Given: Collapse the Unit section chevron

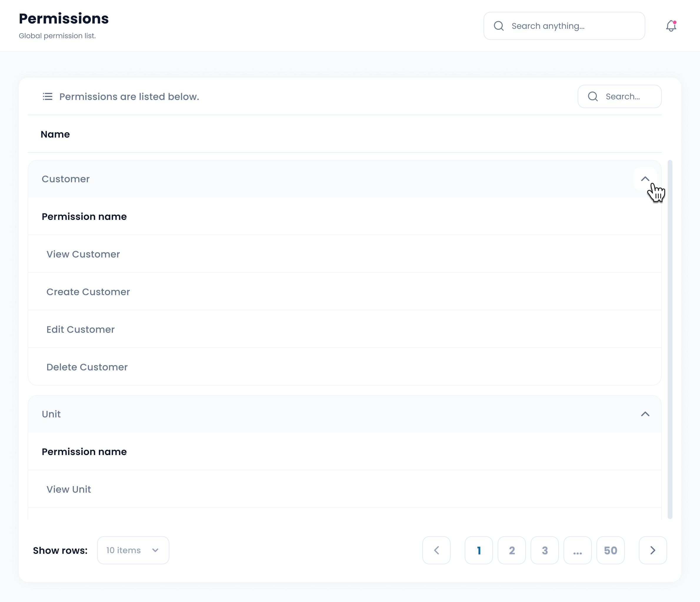Looking at the screenshot, I should coord(645,414).
